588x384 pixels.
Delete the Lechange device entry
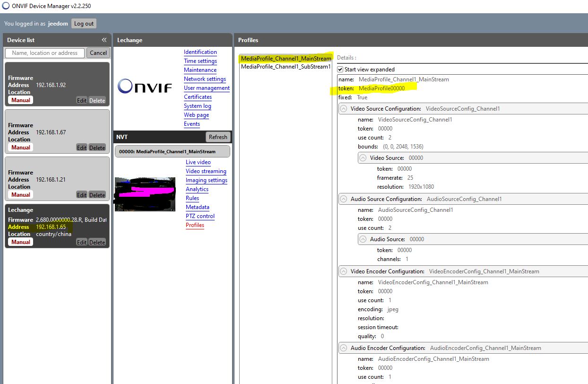pos(97,242)
